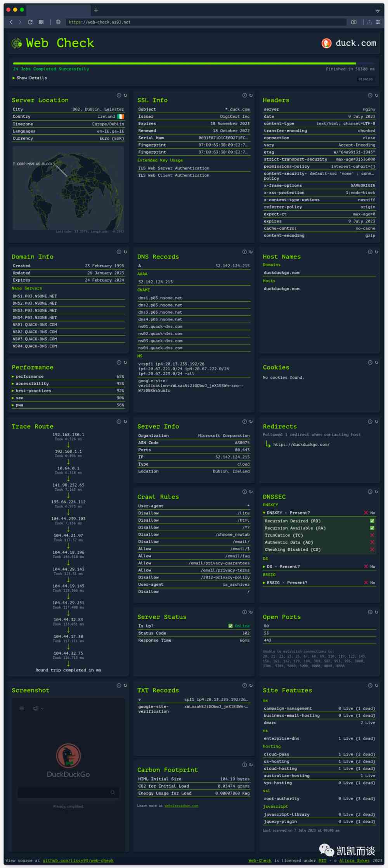Refresh the SSL Info card
The width and height of the screenshot is (388, 868).
251,95
